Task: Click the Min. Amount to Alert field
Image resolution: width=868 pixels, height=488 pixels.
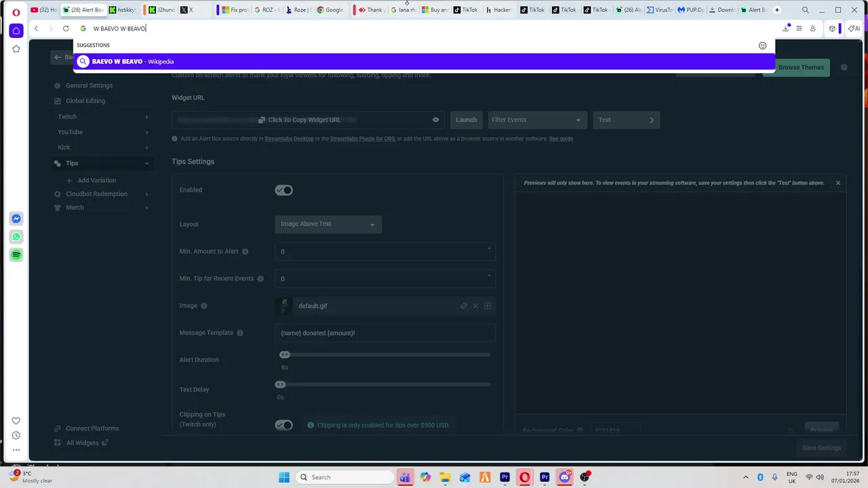Action: click(385, 251)
